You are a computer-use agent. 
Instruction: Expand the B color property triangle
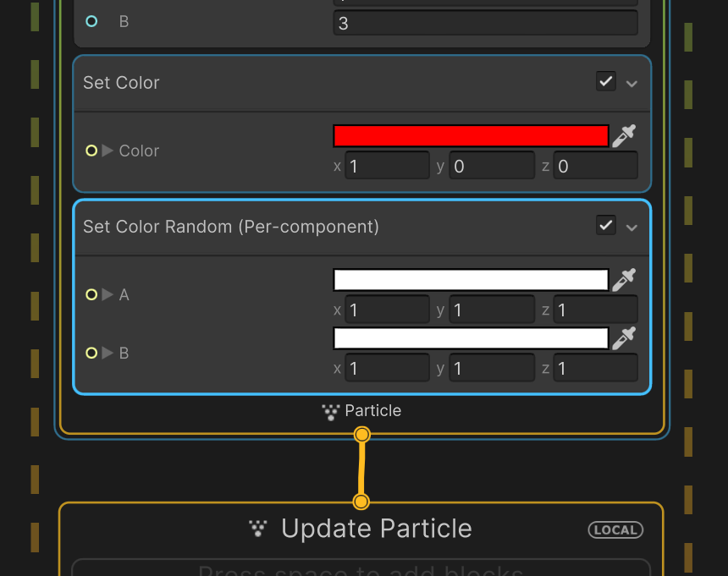[x=108, y=353]
